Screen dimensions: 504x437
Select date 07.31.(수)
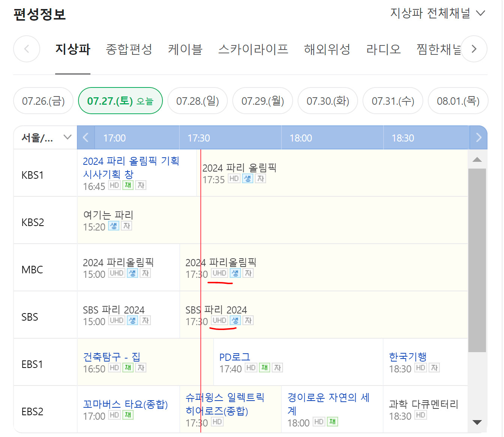393,101
